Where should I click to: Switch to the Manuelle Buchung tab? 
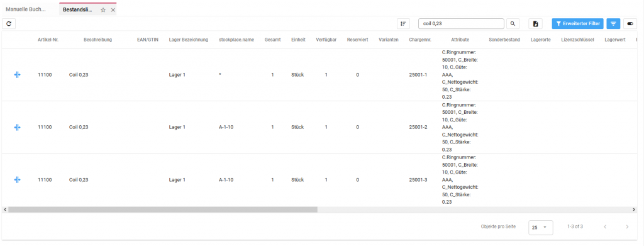point(29,9)
